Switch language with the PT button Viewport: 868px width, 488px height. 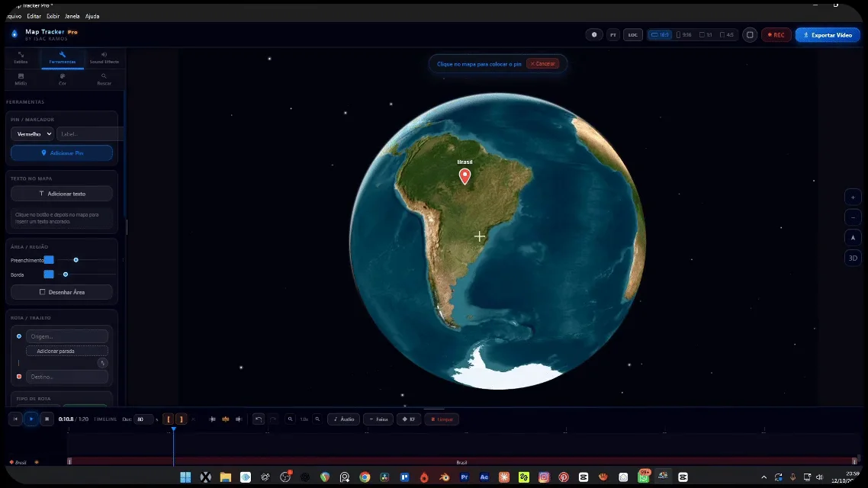tap(612, 34)
